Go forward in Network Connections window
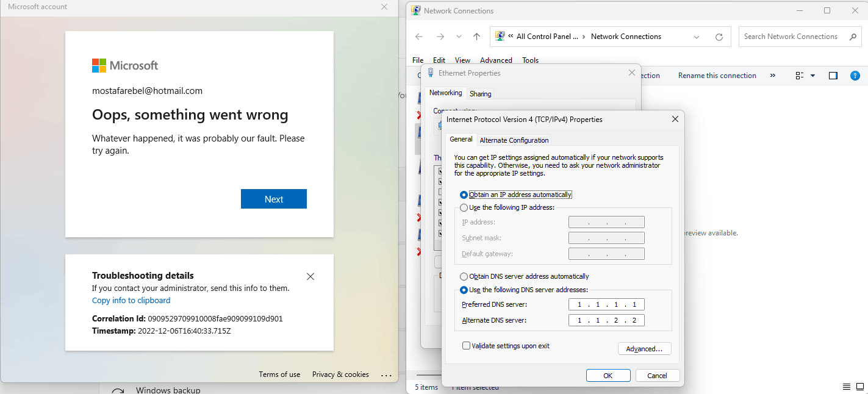This screenshot has height=394, width=868. pos(440,37)
